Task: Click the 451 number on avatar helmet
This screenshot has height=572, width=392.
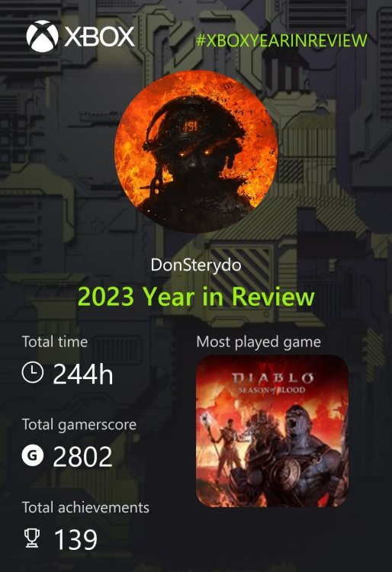Action: (x=189, y=127)
